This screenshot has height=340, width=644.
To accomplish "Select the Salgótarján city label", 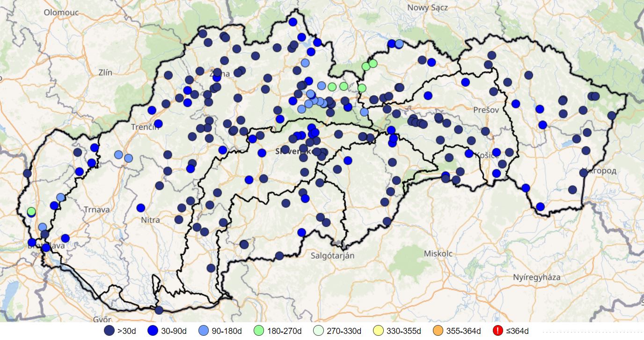I will tap(332, 256).
